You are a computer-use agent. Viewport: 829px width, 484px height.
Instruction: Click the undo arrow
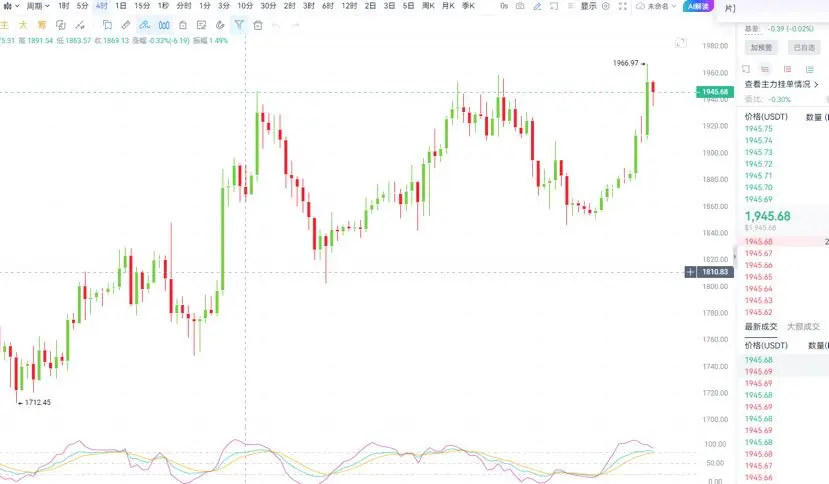pos(276,25)
